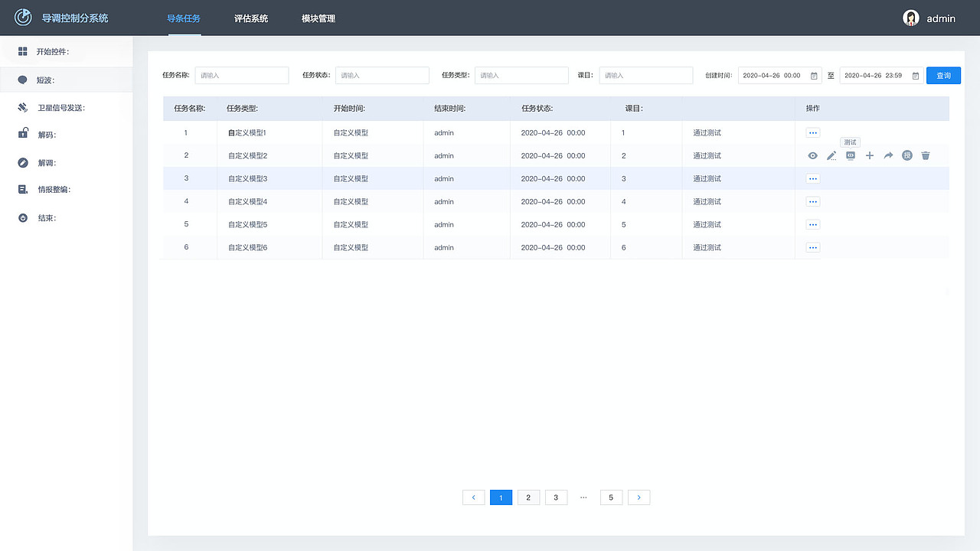Click the round 授 icon in row 2

907,155
